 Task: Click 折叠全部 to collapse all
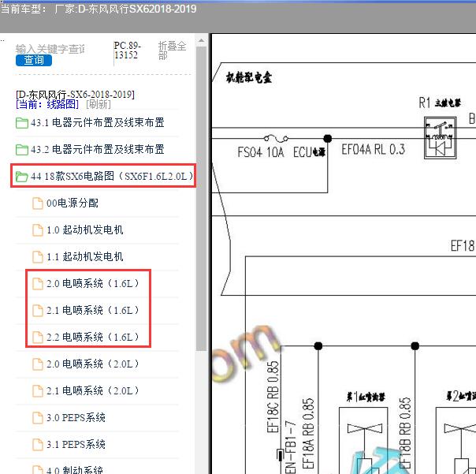(x=172, y=50)
